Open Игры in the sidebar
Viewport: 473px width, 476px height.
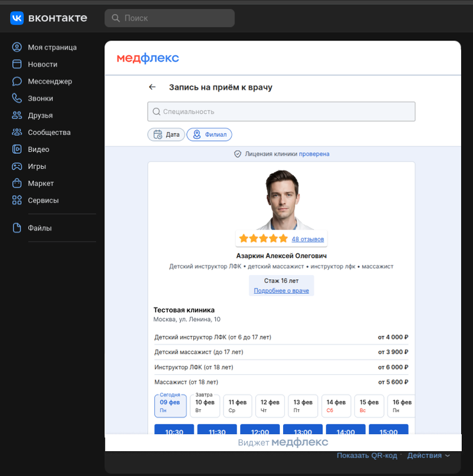37,167
